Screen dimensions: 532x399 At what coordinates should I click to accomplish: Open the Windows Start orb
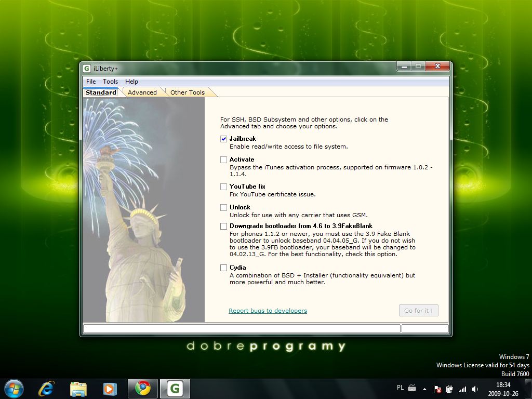14,389
